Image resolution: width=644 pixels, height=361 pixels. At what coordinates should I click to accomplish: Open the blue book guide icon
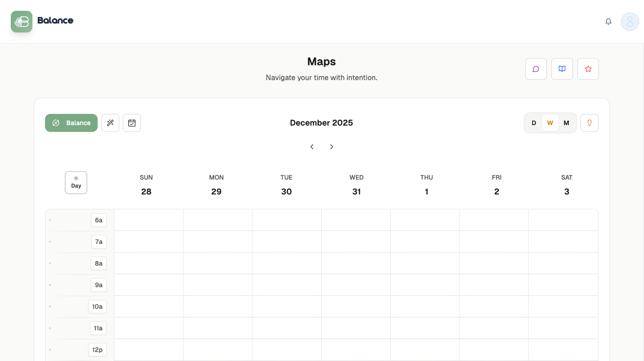[562, 69]
